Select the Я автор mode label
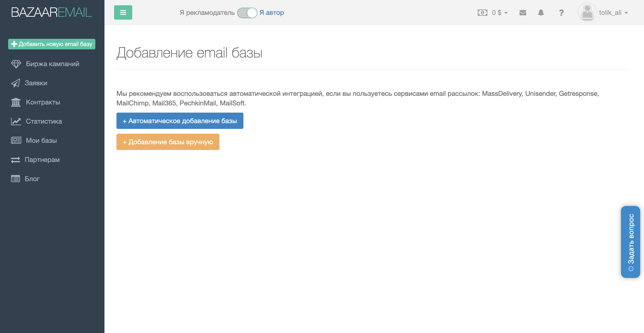 point(271,13)
